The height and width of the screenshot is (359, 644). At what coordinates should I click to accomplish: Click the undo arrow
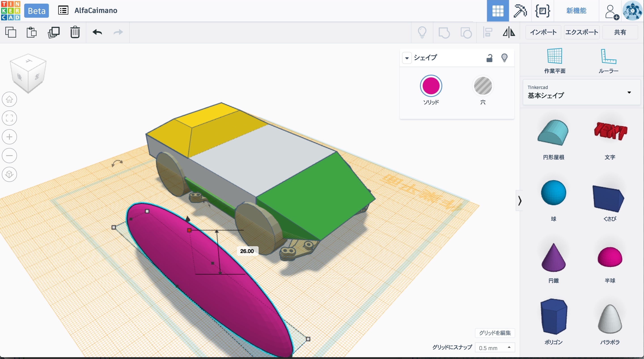(x=97, y=32)
